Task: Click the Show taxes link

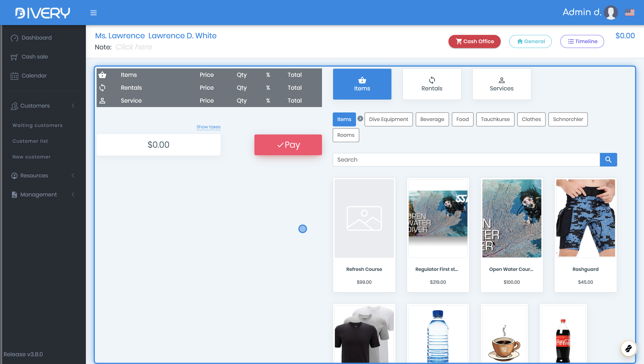Action: pyautogui.click(x=208, y=127)
